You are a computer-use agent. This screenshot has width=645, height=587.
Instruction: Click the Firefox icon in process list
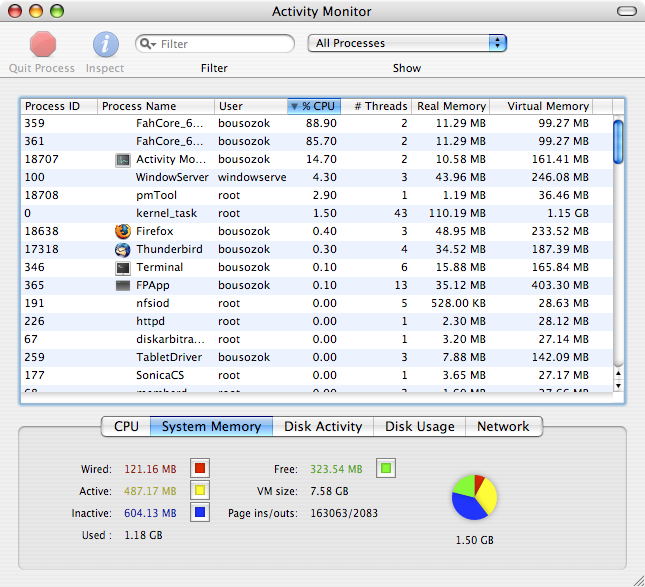point(123,231)
